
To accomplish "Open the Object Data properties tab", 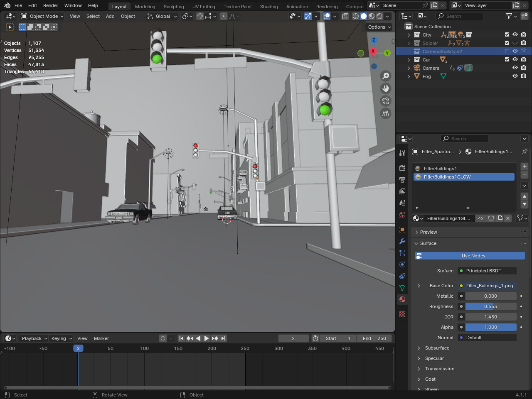I will pyautogui.click(x=402, y=288).
